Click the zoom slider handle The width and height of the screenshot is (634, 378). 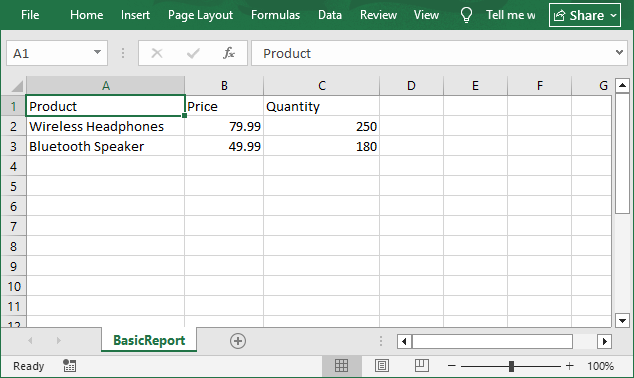point(511,366)
